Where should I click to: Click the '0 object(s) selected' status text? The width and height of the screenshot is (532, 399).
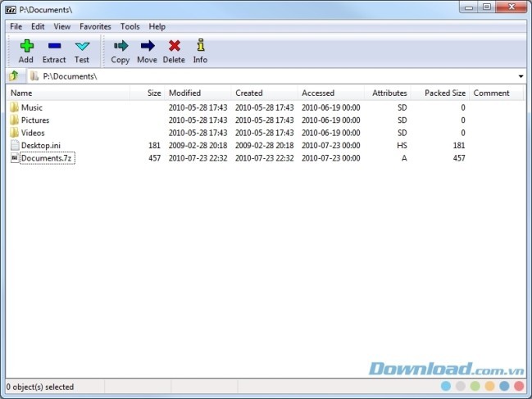tap(40, 387)
